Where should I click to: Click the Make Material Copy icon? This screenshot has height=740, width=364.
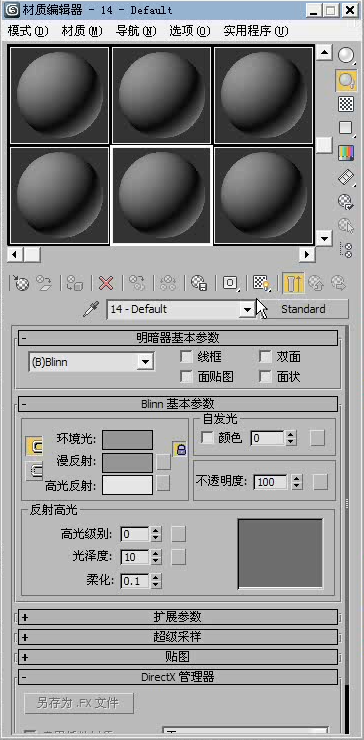137,283
